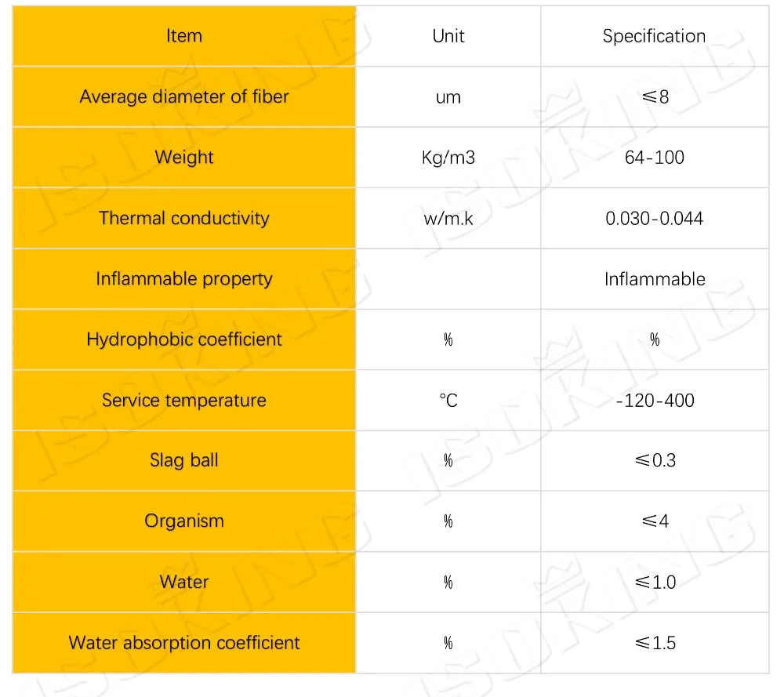Viewport: 784px width, 697px height.
Task: Click the "Thermal conductivity" label cell
Action: point(184,218)
